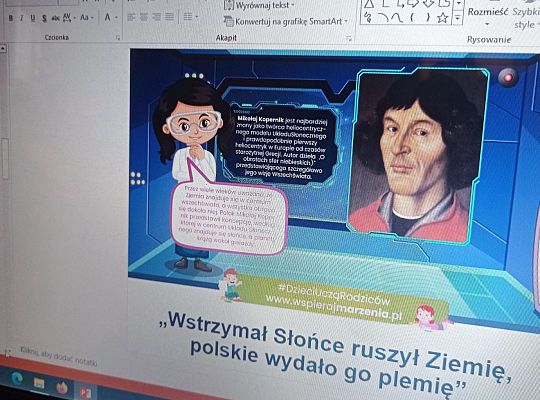Open File Explorer from taskbar

coord(39,383)
